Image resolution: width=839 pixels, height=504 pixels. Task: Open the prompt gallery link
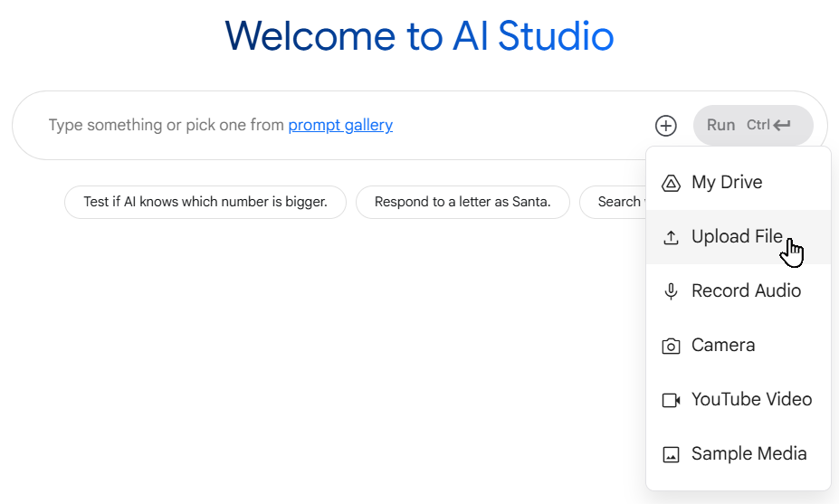340,125
